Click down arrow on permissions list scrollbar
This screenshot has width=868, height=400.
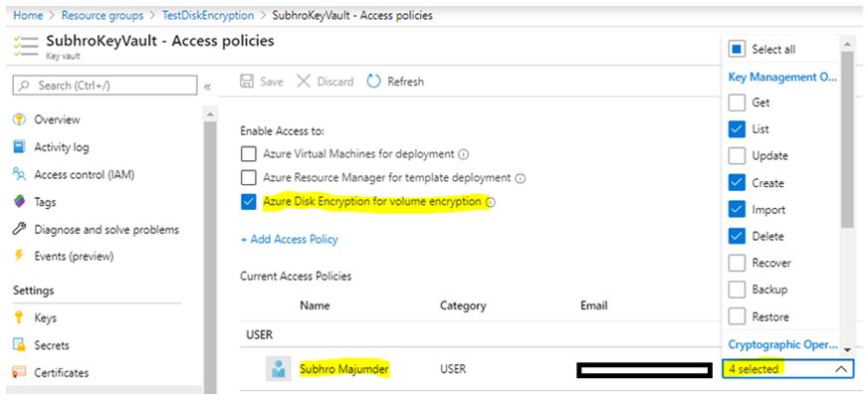point(846,350)
